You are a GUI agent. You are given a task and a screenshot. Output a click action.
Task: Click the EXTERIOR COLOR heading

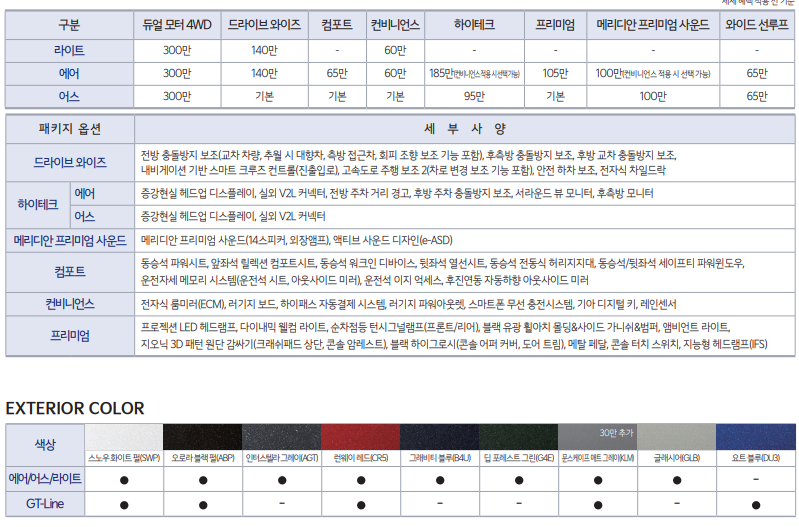[x=75, y=408]
